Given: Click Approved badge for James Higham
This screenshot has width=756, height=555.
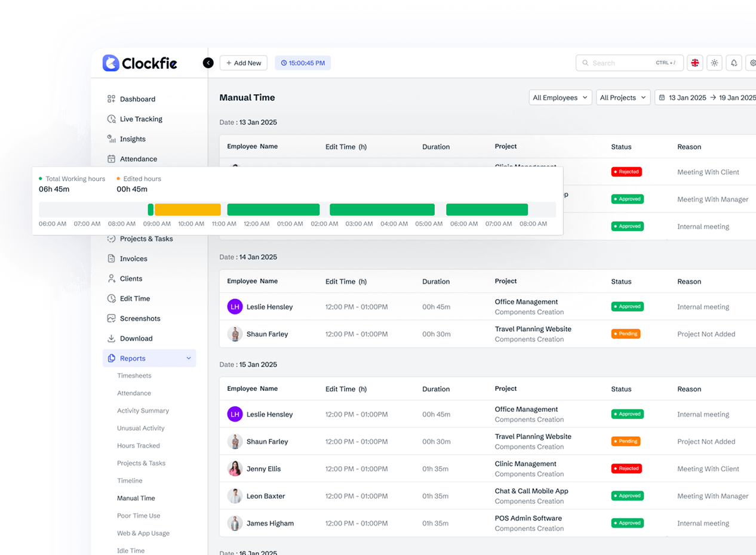Looking at the screenshot, I should 627,523.
